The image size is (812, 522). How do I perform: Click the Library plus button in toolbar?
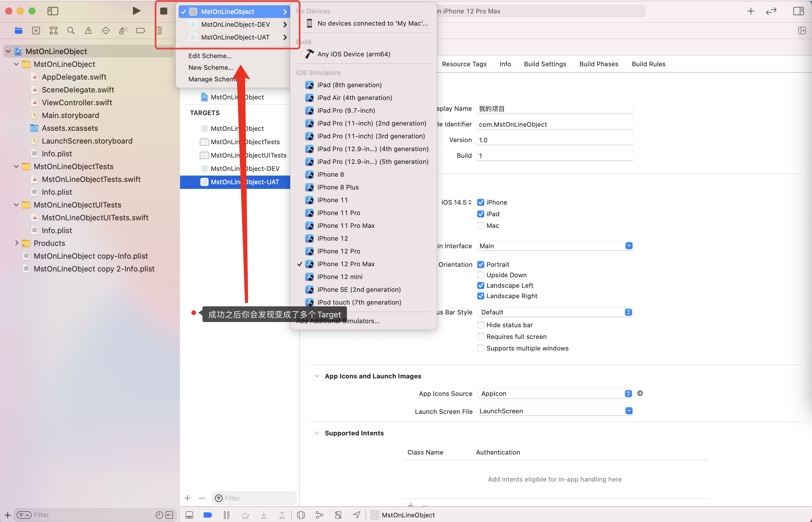(x=751, y=11)
